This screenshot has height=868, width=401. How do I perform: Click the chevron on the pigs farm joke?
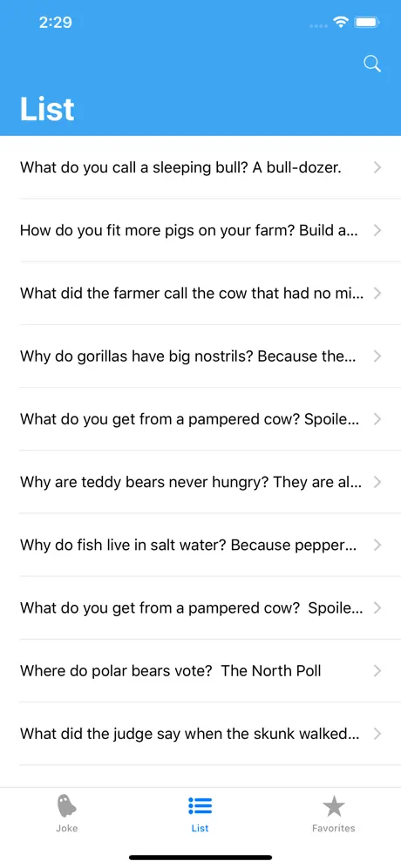[x=377, y=230]
